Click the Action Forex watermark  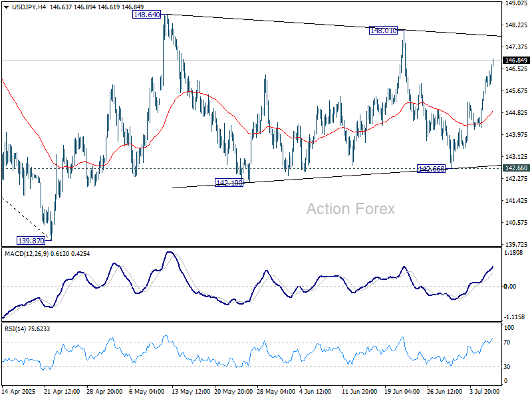click(x=350, y=209)
